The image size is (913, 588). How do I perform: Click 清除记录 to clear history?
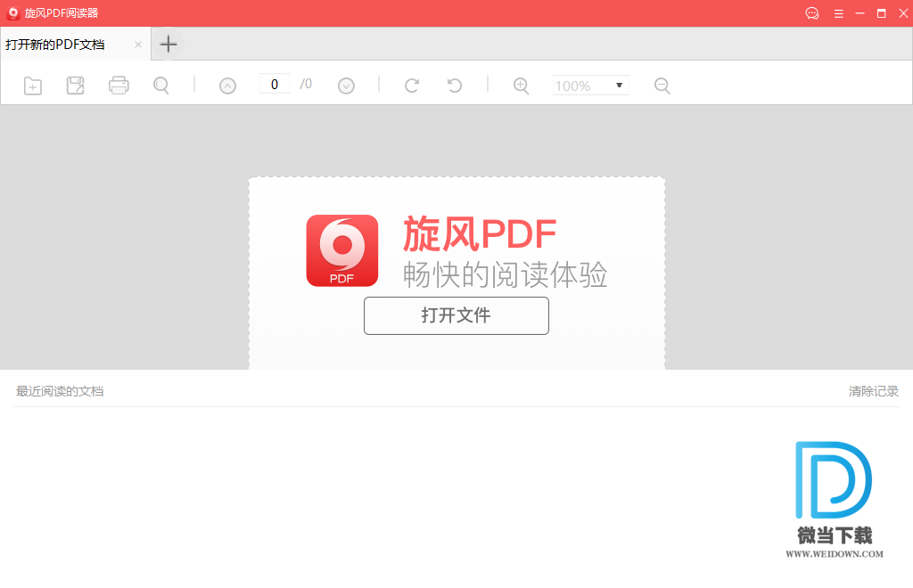click(x=874, y=391)
